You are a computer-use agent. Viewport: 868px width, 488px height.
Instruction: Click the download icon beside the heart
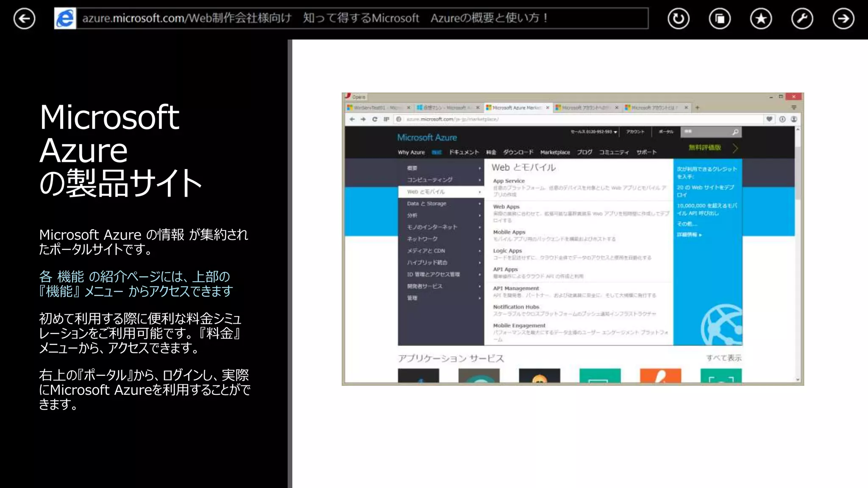[x=782, y=119]
